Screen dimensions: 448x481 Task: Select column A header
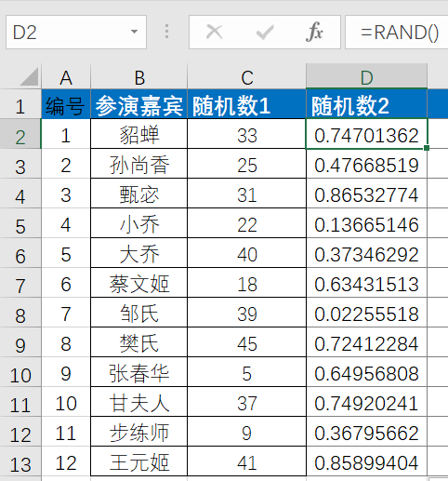[66, 76]
